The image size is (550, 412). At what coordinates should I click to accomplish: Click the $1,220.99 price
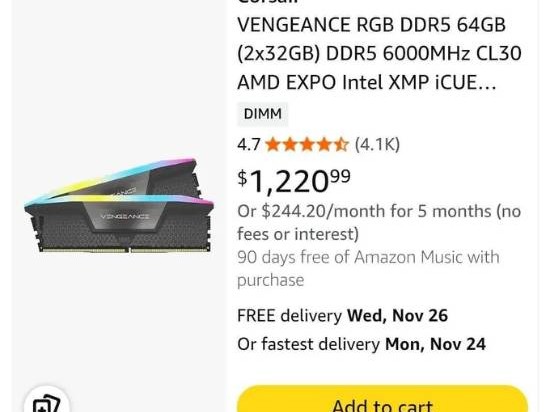[x=294, y=181]
